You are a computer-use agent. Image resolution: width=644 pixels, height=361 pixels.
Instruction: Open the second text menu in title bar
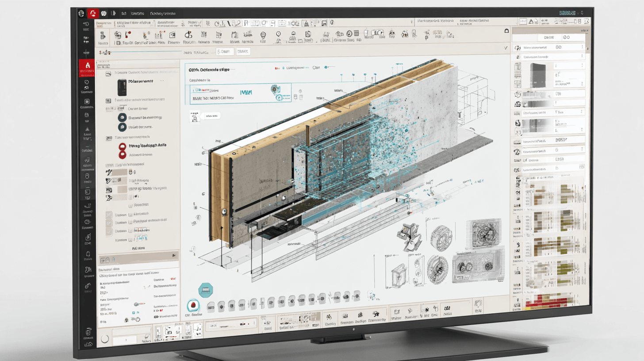click(162, 14)
